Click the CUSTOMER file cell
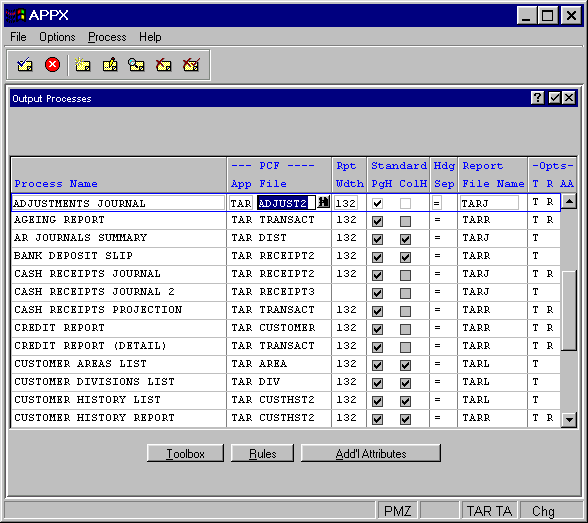Viewport: 588px width, 523px height. 287,328
